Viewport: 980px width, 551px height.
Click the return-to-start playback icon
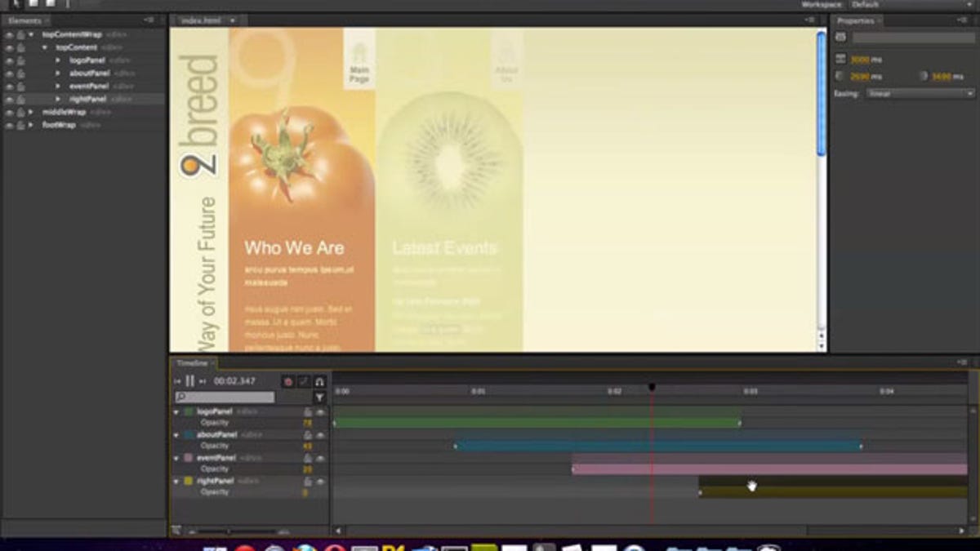(x=176, y=381)
